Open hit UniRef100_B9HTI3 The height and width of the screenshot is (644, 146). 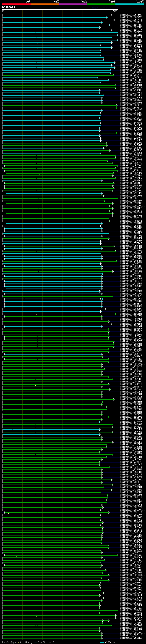click(131, 22)
